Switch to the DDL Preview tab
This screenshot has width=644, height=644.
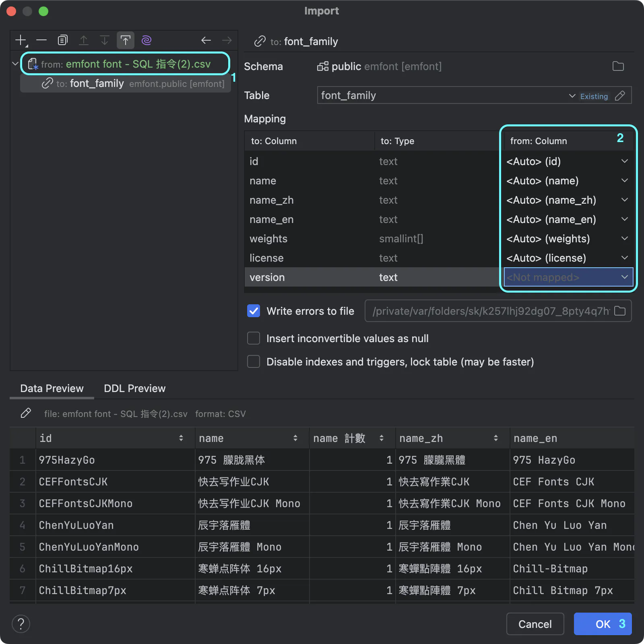135,388
